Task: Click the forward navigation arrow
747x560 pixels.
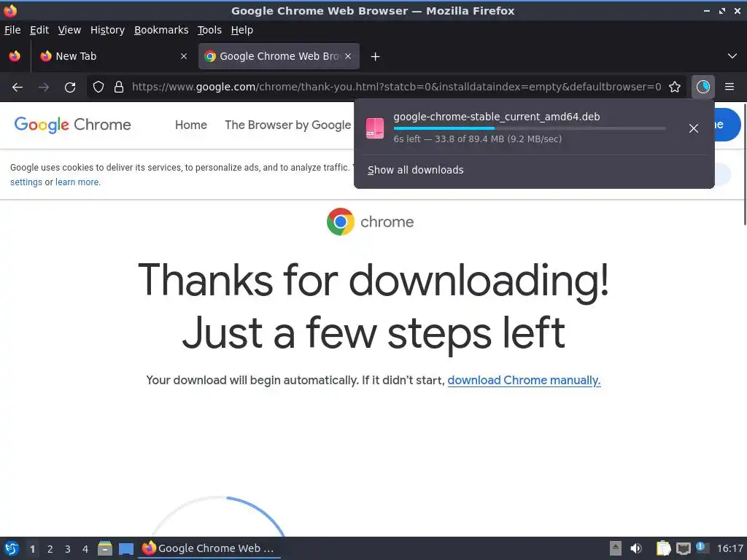Action: coord(44,87)
